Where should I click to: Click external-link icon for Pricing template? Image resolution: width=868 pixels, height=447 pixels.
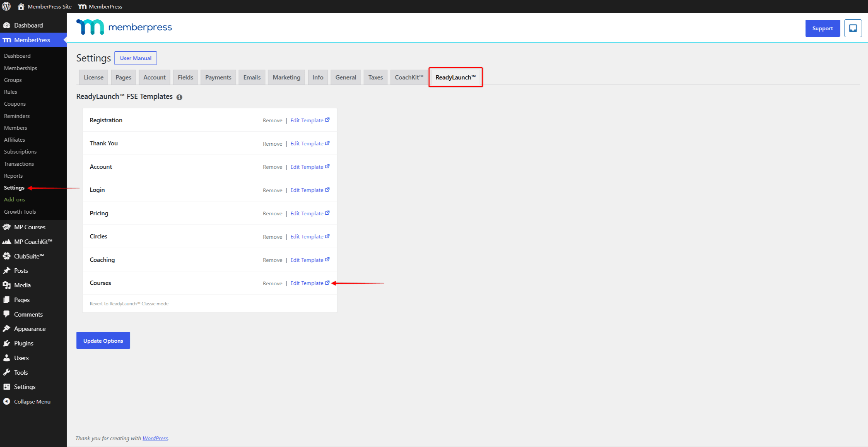pos(327,213)
